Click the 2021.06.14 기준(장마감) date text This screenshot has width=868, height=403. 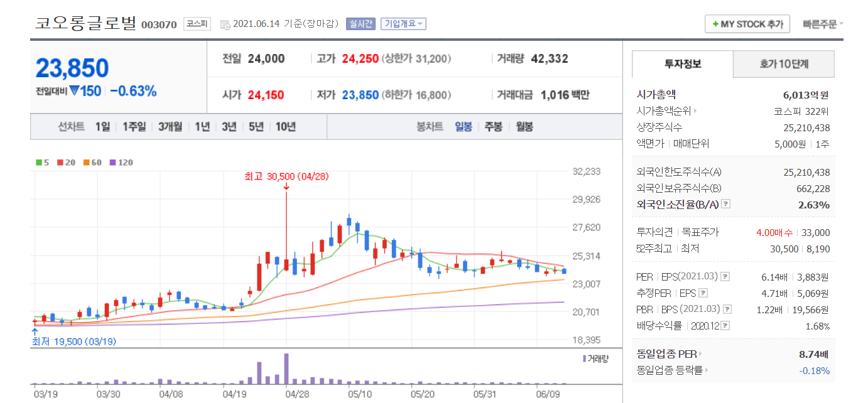point(287,24)
